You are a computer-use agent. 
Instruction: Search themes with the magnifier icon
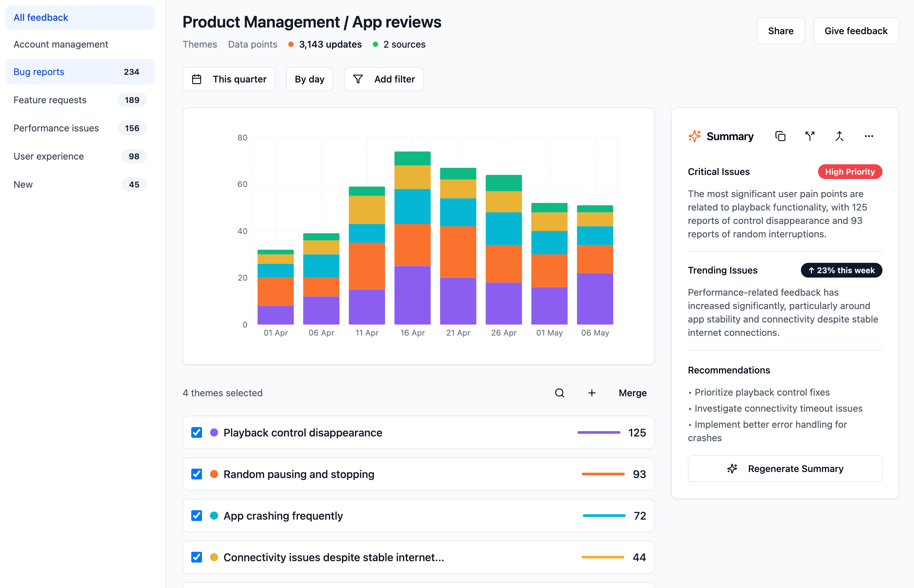pos(560,393)
